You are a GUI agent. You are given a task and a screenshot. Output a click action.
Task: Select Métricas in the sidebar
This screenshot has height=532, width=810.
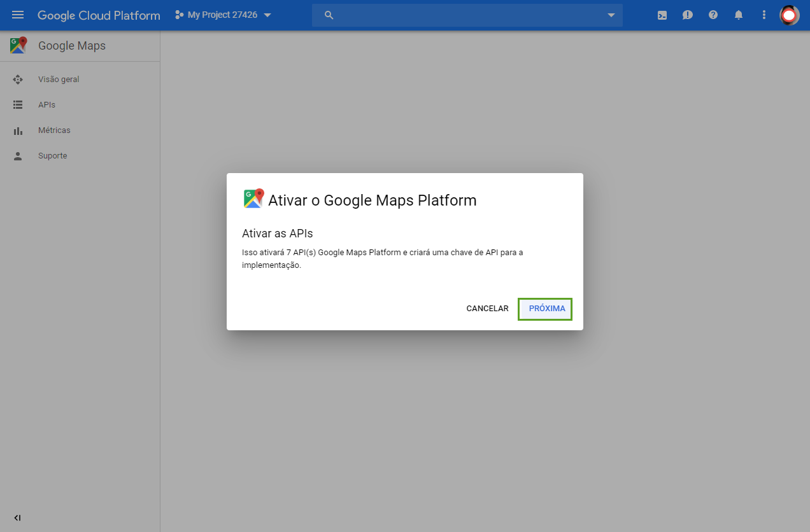54,130
